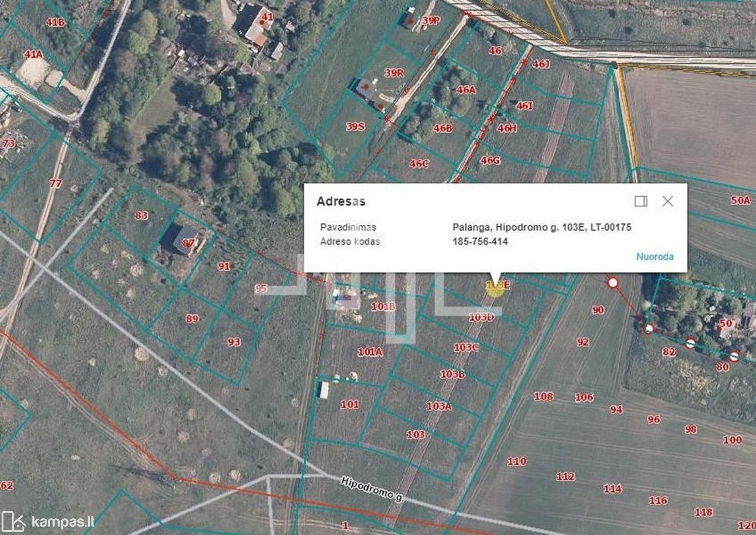Select the address code 185-756-414 text
Viewport: 756px width, 535px height.
click(480, 241)
